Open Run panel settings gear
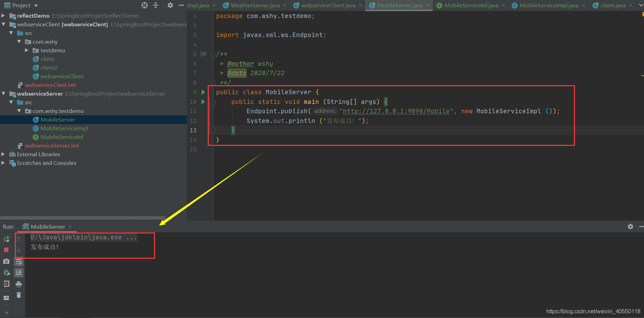The height and width of the screenshot is (318, 644). click(x=630, y=227)
